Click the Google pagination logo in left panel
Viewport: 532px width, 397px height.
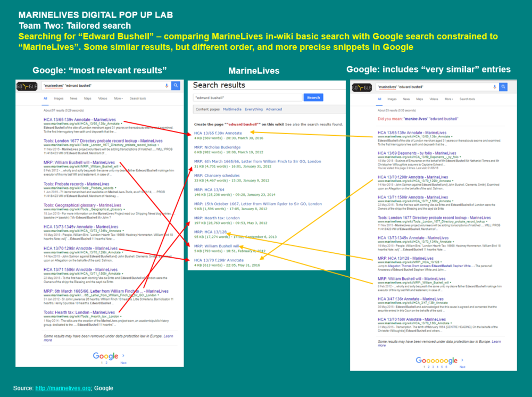105,356
